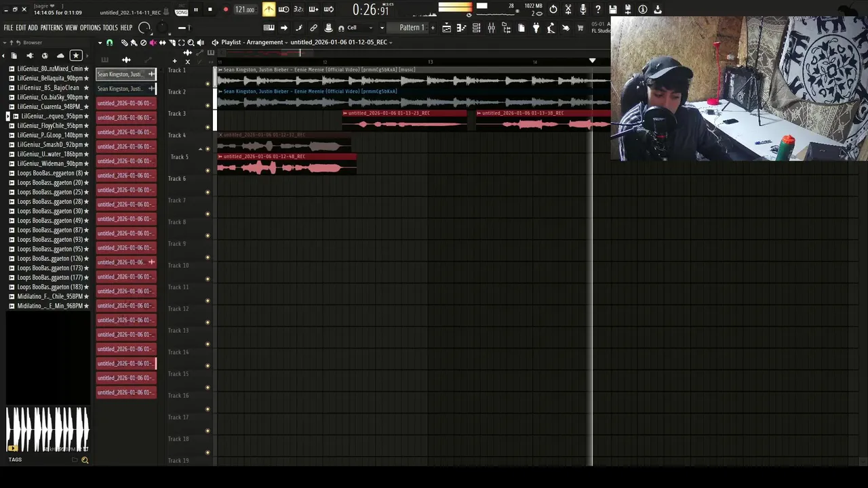Open audio editor scissors icon

pyautogui.click(x=568, y=9)
